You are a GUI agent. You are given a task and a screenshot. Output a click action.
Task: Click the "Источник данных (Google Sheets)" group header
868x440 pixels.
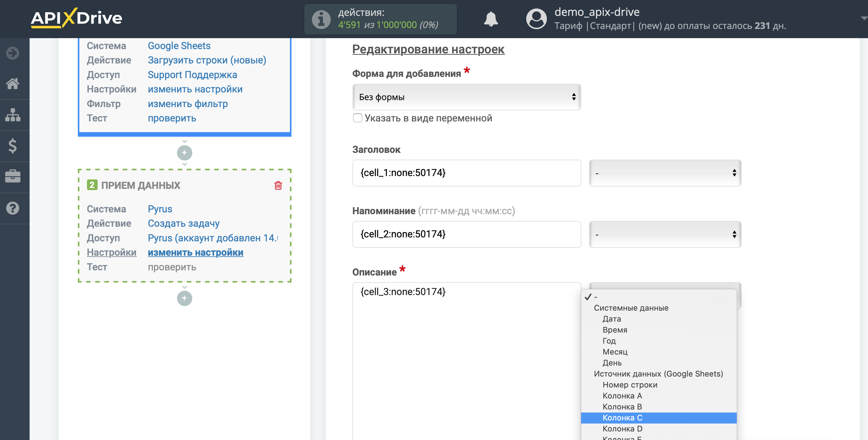tap(658, 373)
